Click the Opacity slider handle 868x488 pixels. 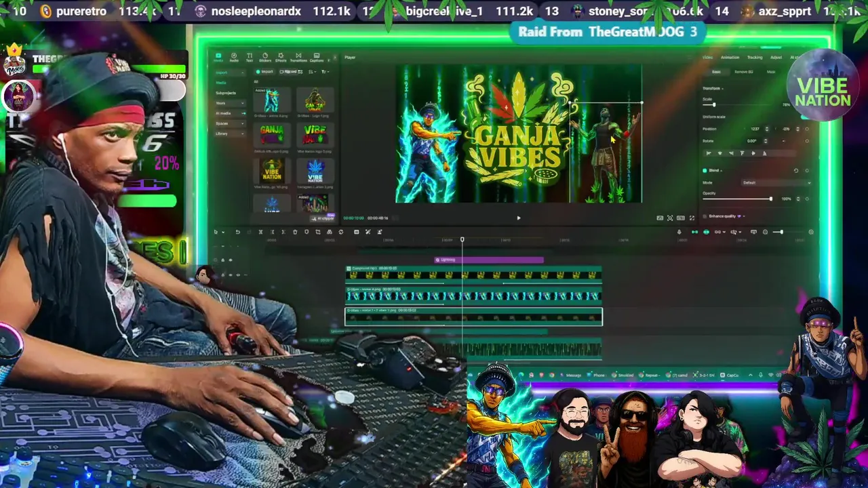(x=771, y=199)
